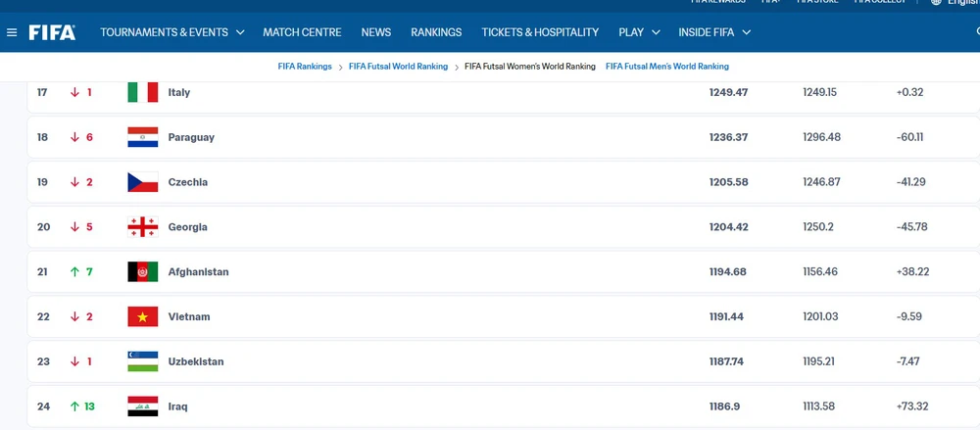
Task: Click rank number 21
Action: click(42, 272)
